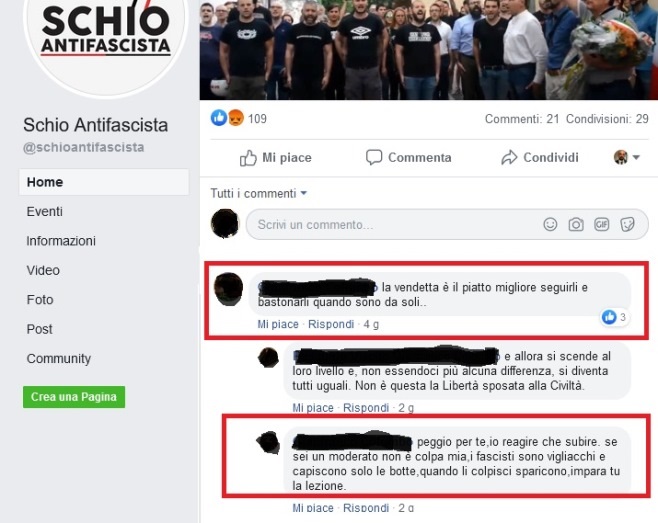Screen dimensions: 658x523
Task: Click the green Crea una Pagina button
Action: pyautogui.click(x=74, y=397)
